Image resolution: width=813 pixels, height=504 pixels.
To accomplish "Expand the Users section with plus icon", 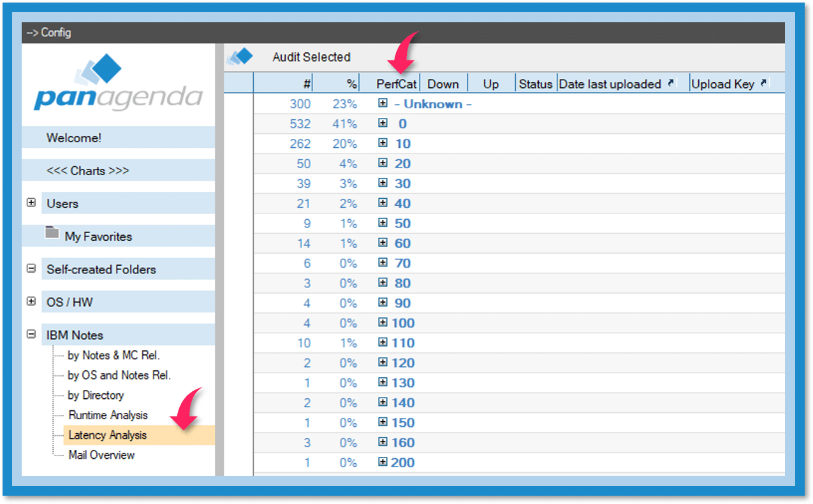I will click(31, 203).
